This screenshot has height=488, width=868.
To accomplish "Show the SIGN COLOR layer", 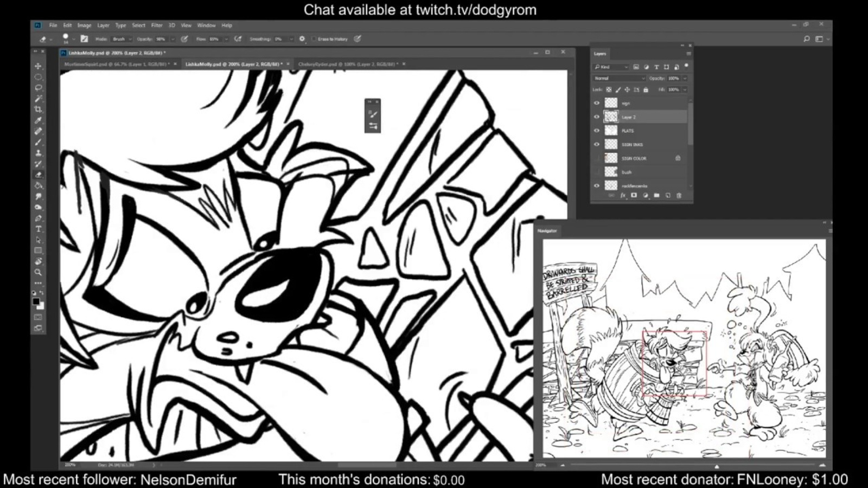I will pos(597,158).
